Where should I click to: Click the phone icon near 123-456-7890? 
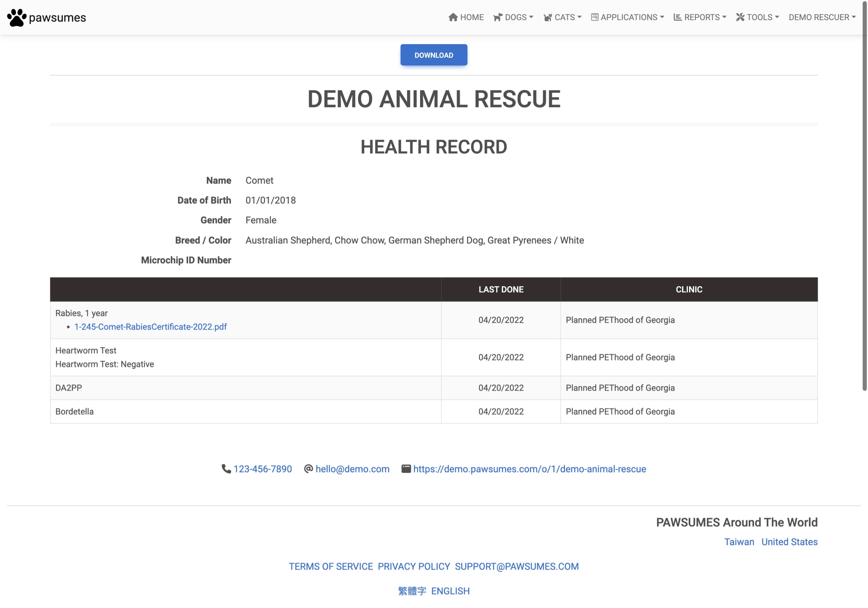(226, 469)
